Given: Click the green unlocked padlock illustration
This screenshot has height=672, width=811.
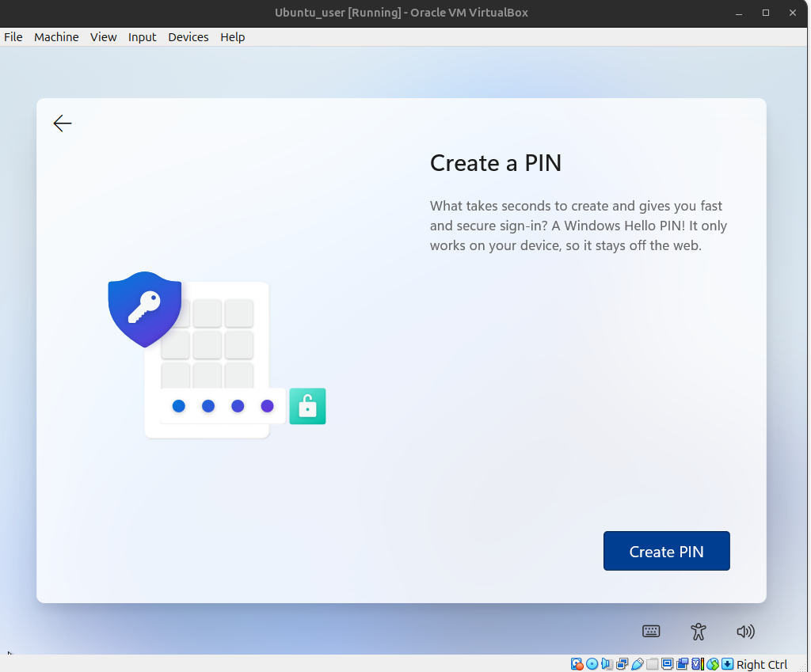Looking at the screenshot, I should (307, 406).
